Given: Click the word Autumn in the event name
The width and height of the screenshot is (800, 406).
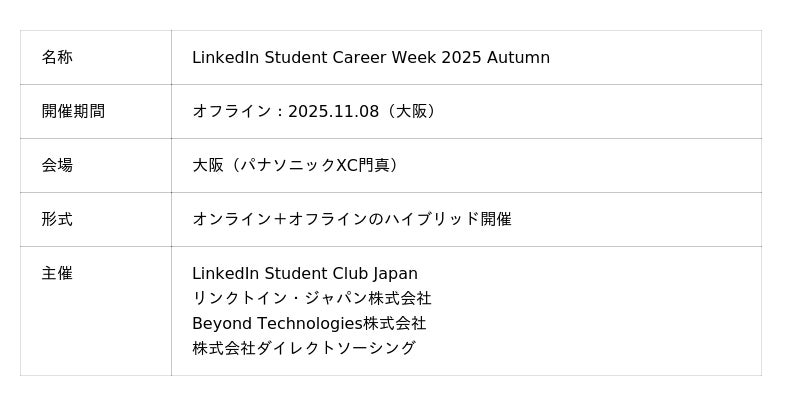Looking at the screenshot, I should pyautogui.click(x=518, y=58).
